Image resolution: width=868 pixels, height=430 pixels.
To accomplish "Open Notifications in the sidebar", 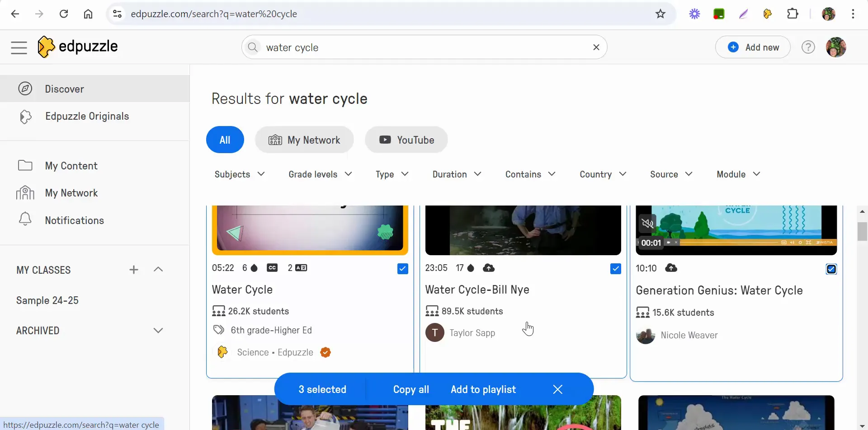I will (x=95, y=220).
